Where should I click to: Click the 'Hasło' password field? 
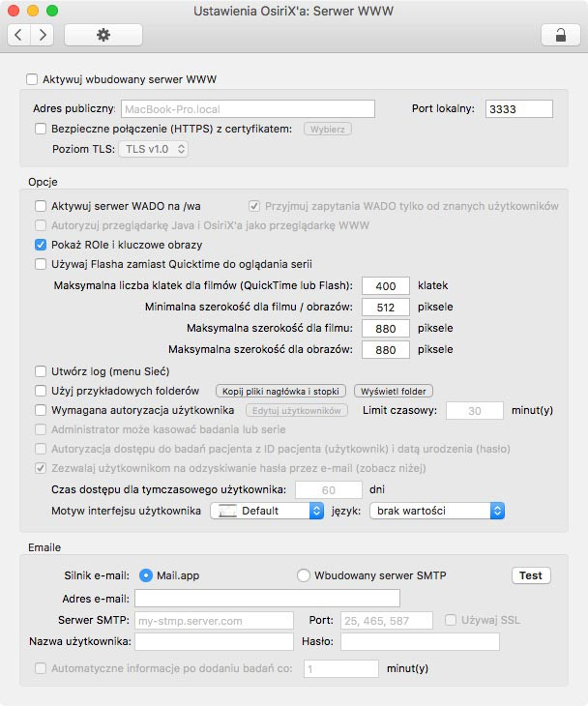(420, 641)
